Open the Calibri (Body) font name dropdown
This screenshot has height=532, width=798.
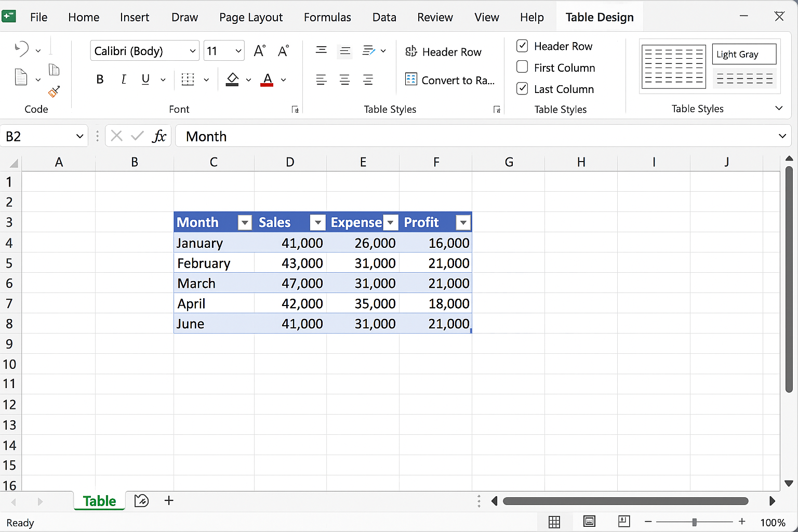pyautogui.click(x=193, y=51)
